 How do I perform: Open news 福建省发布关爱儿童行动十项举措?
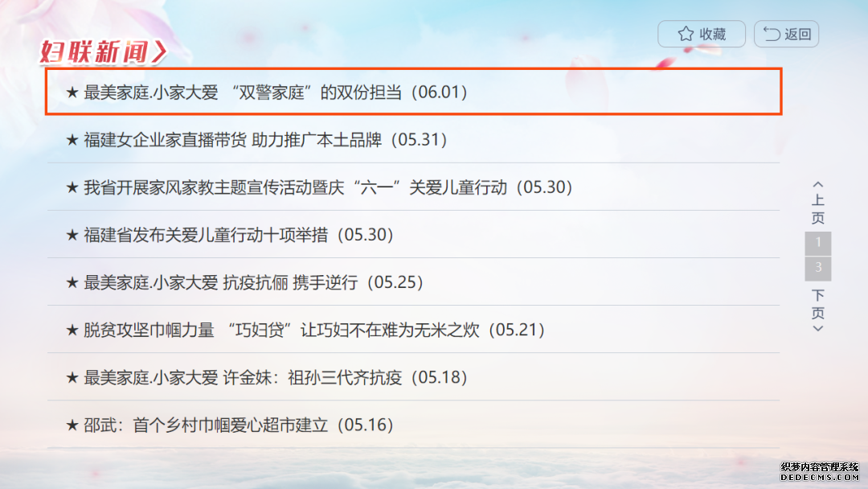coord(414,235)
